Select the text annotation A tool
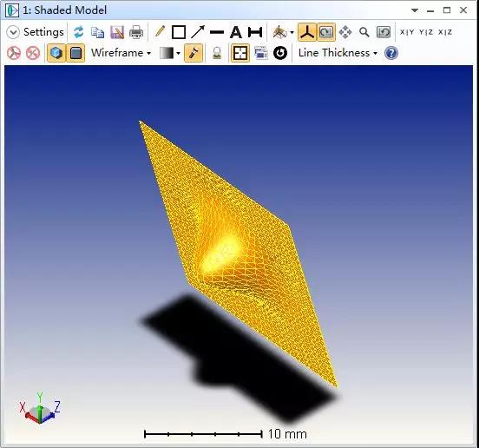 (x=236, y=32)
